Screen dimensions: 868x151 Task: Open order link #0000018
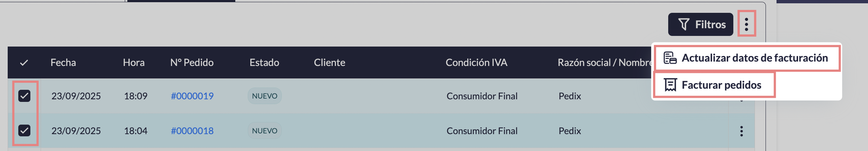coord(192,131)
